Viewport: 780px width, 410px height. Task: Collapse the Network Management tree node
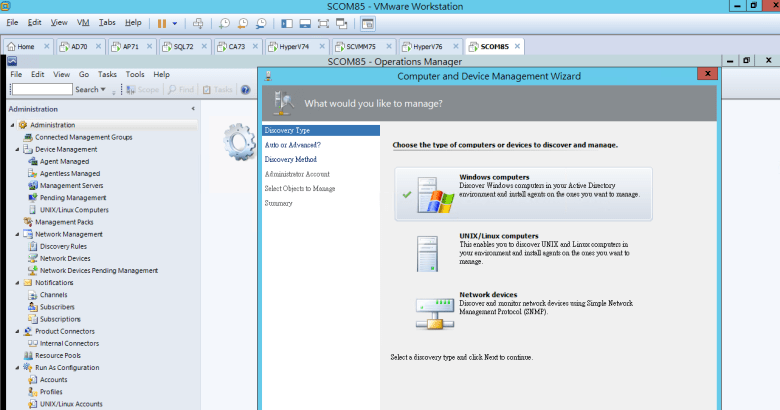click(17, 234)
